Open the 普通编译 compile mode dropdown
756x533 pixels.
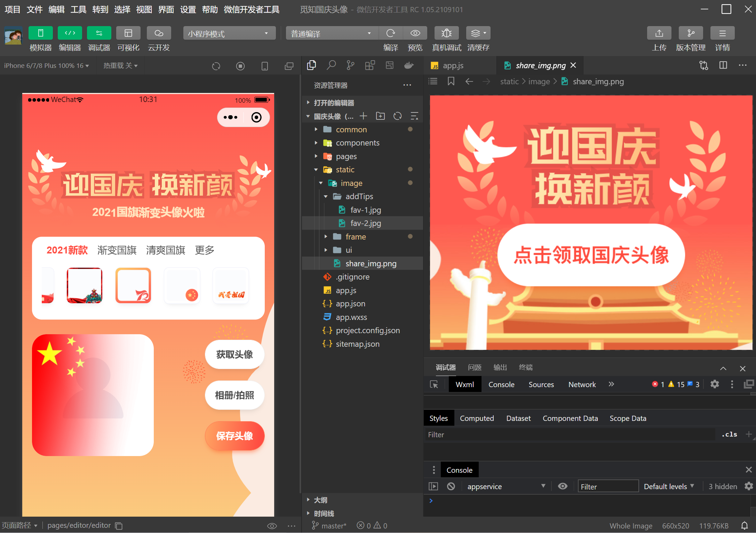point(332,33)
